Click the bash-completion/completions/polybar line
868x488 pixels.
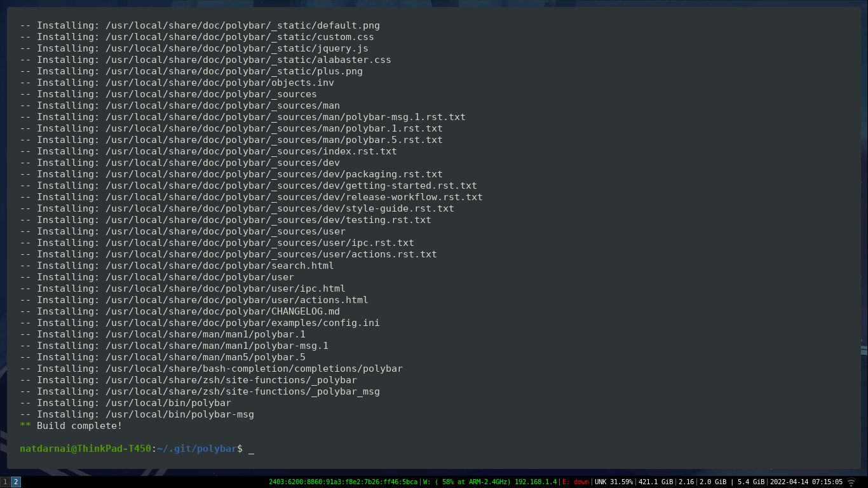[211, 369]
